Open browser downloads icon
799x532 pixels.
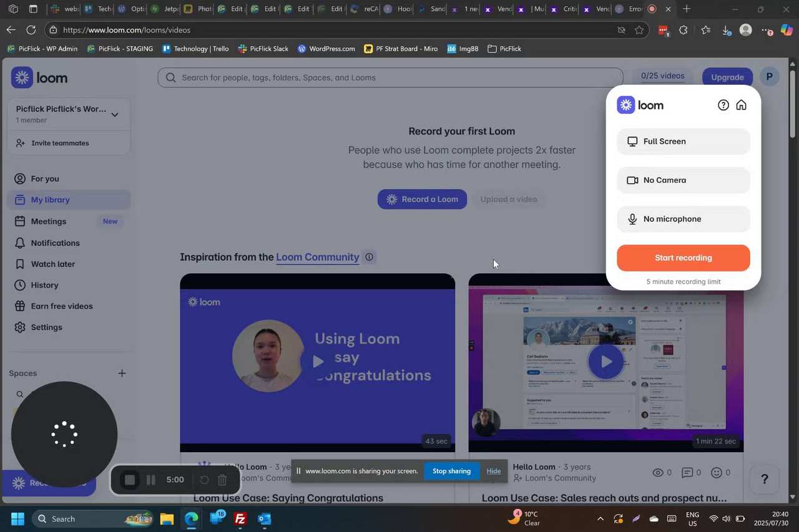coord(727,30)
